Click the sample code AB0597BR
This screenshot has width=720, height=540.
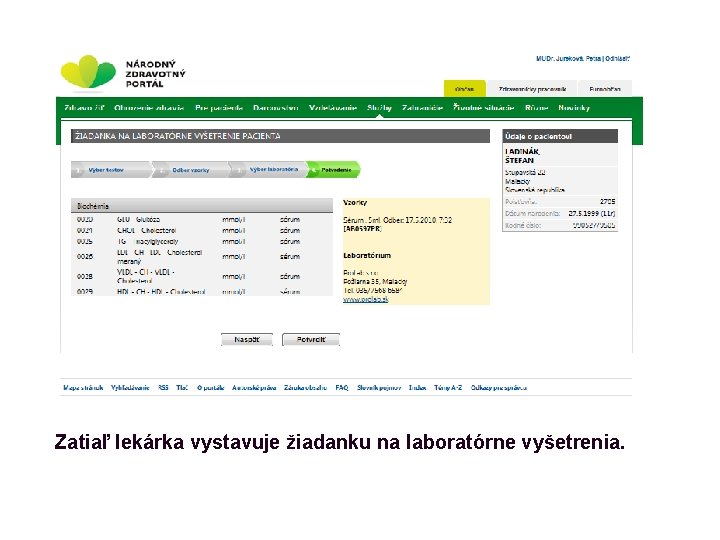pos(362,229)
